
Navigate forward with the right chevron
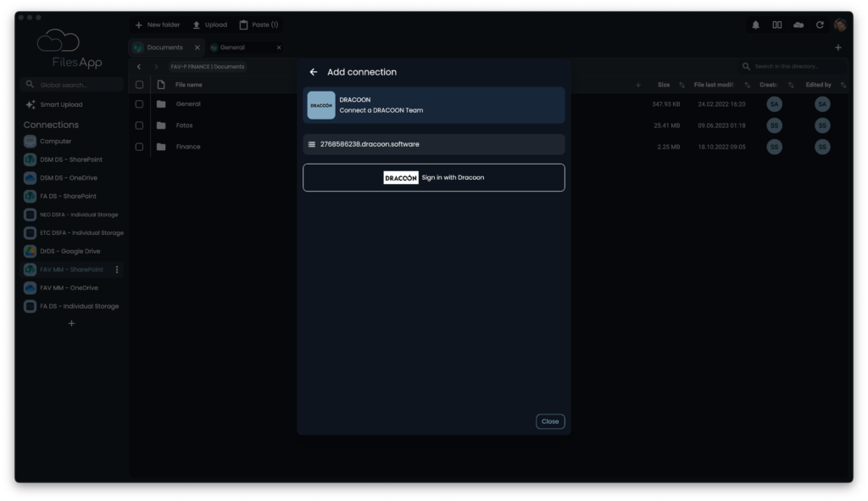coord(156,67)
